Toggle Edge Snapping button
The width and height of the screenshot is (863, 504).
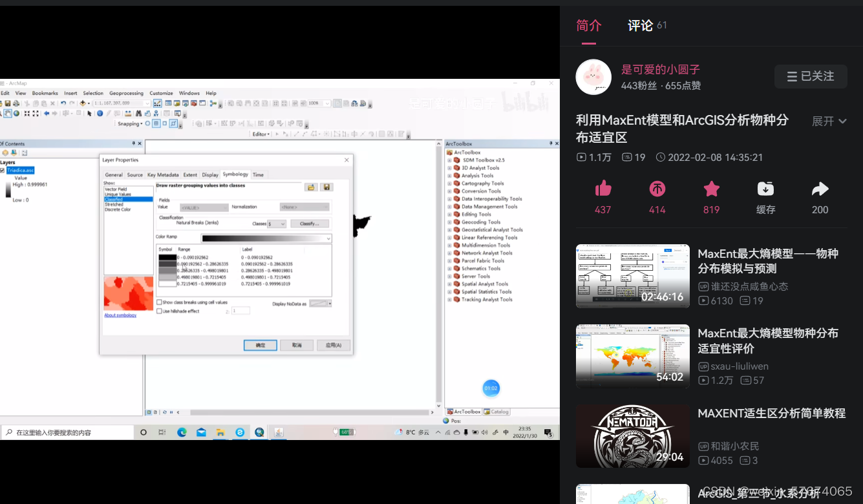coord(173,123)
